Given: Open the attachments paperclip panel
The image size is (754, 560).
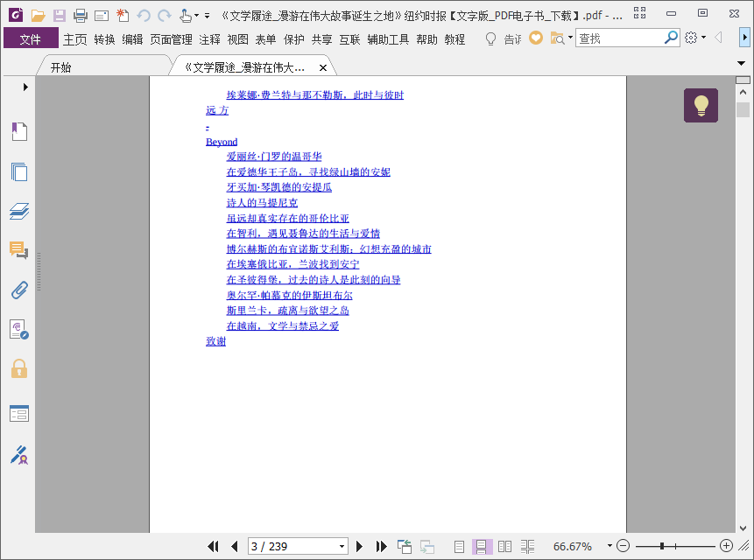Looking at the screenshot, I should [x=19, y=290].
